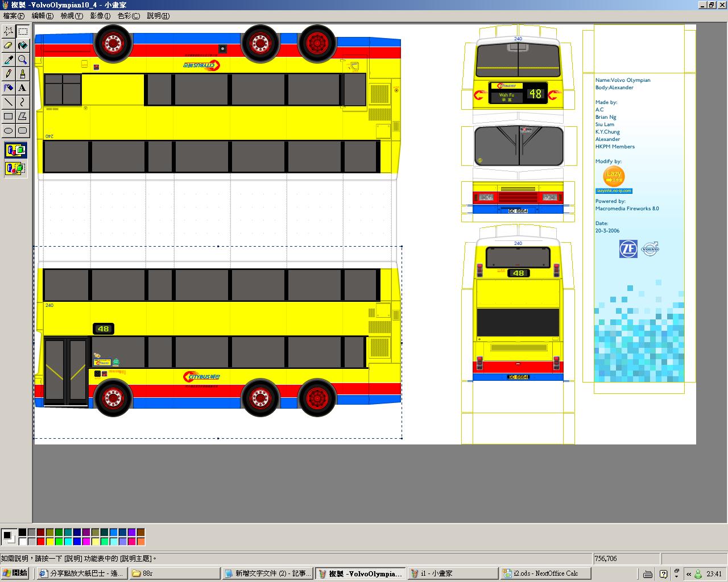The height and width of the screenshot is (582, 728).
Task: Click the Paint icon in the title bar
Action: pos(5,5)
